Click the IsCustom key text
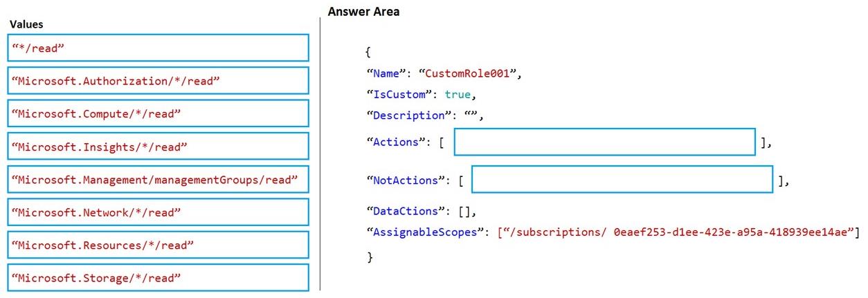Image resolution: width=868 pixels, height=298 pixels. point(396,94)
